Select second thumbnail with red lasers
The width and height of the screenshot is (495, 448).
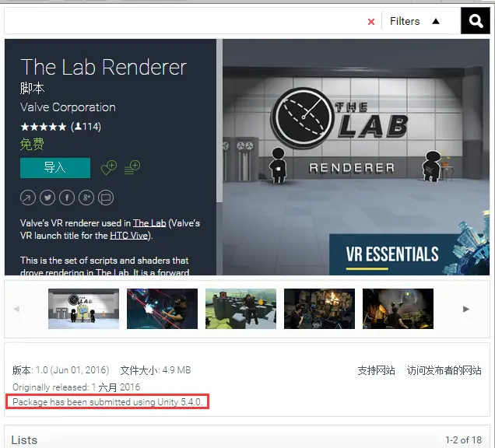click(x=162, y=309)
